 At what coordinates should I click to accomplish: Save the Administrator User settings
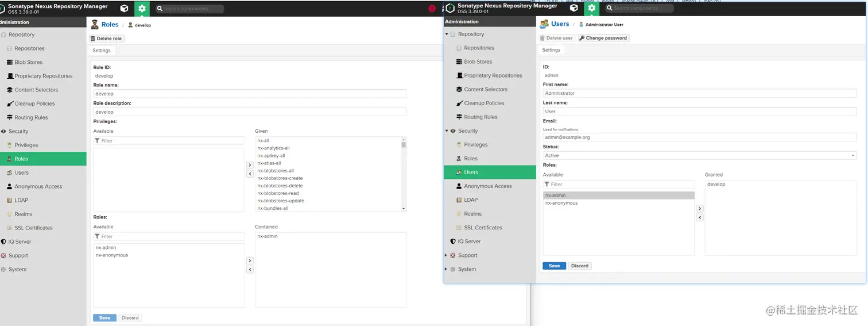point(554,266)
